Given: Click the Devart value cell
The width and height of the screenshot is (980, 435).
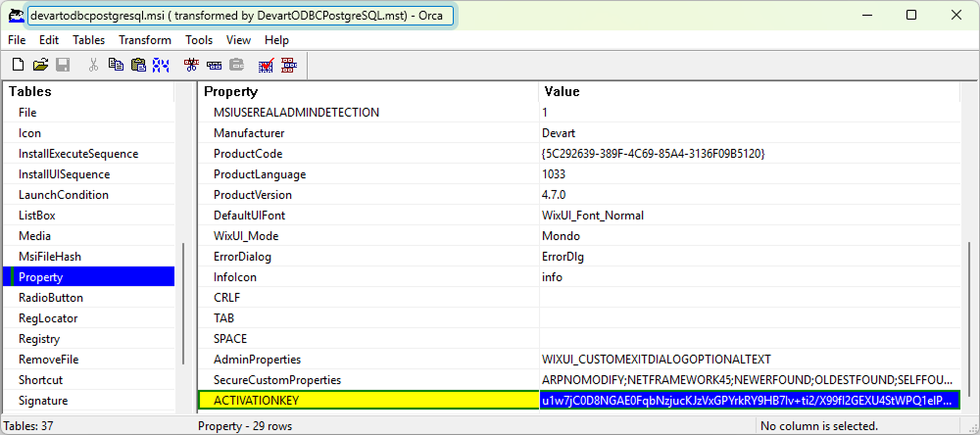Looking at the screenshot, I should (750, 133).
